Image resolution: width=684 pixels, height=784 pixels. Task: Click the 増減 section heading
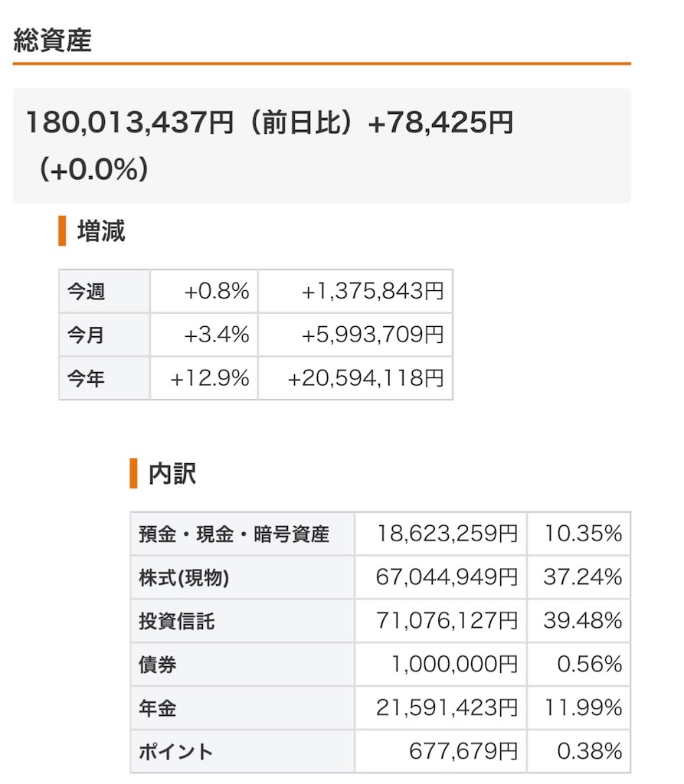(101, 231)
